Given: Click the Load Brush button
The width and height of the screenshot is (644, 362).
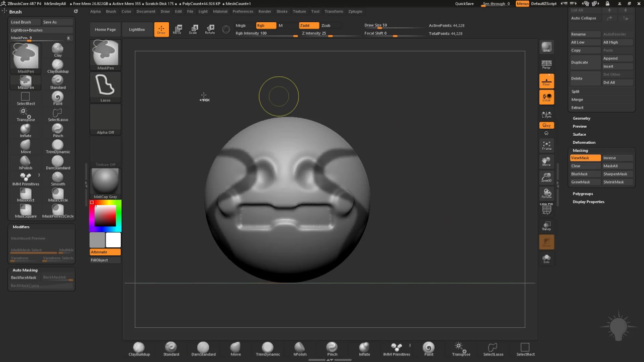Looking at the screenshot, I should click(25, 22).
